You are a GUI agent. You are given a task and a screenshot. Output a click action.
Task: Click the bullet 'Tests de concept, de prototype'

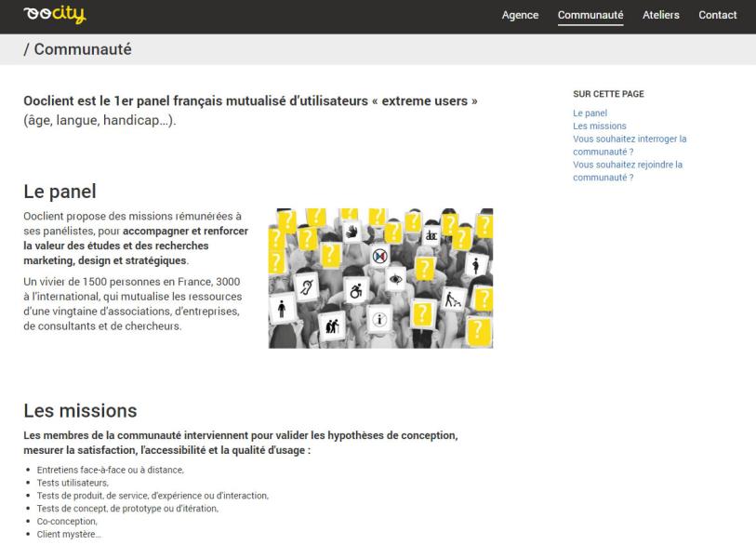127,509
